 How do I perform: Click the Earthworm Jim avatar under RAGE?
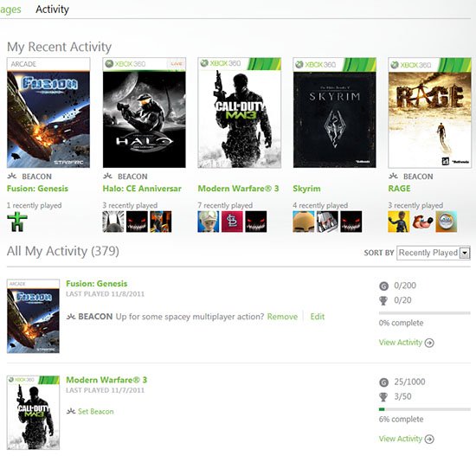[x=422, y=222]
